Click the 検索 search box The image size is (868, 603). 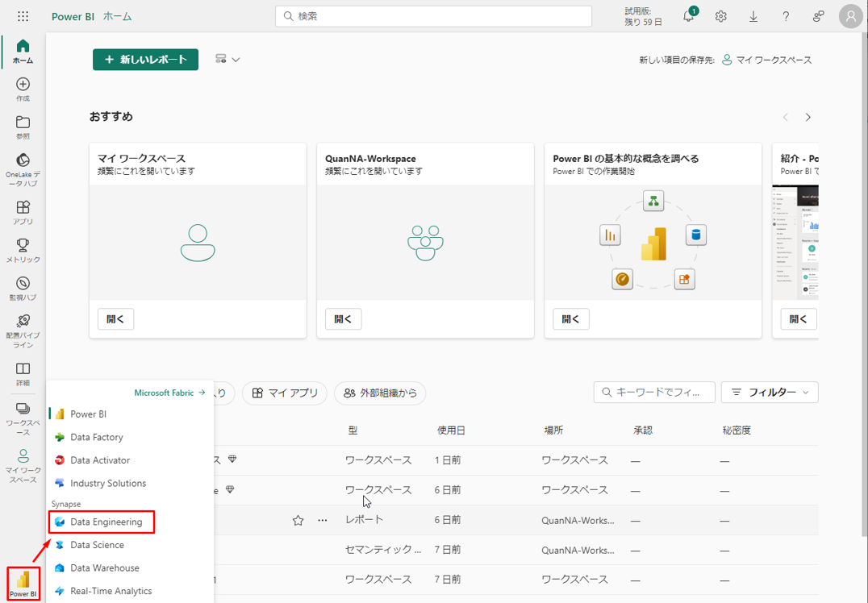pos(433,16)
